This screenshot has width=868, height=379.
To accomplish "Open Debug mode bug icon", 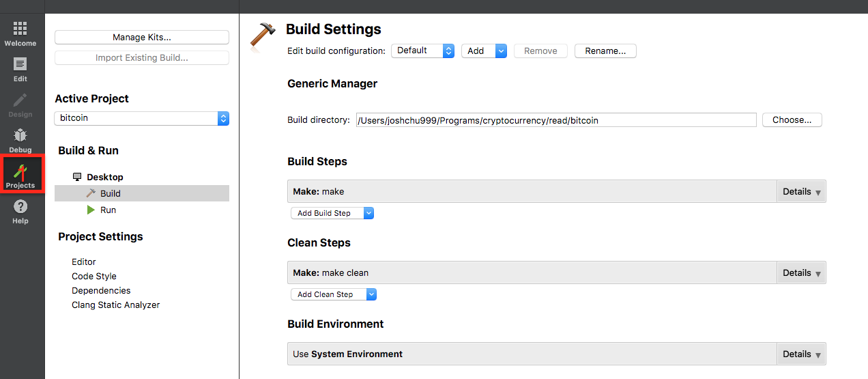I will coord(20,135).
